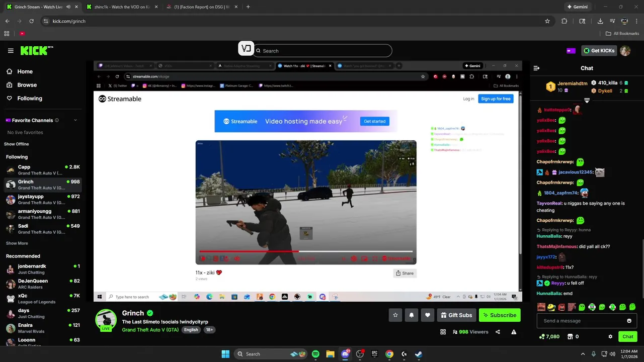The width and height of the screenshot is (644, 362).
Task: Expand the chat leaderboard dropdown arrow
Action: [587, 100]
